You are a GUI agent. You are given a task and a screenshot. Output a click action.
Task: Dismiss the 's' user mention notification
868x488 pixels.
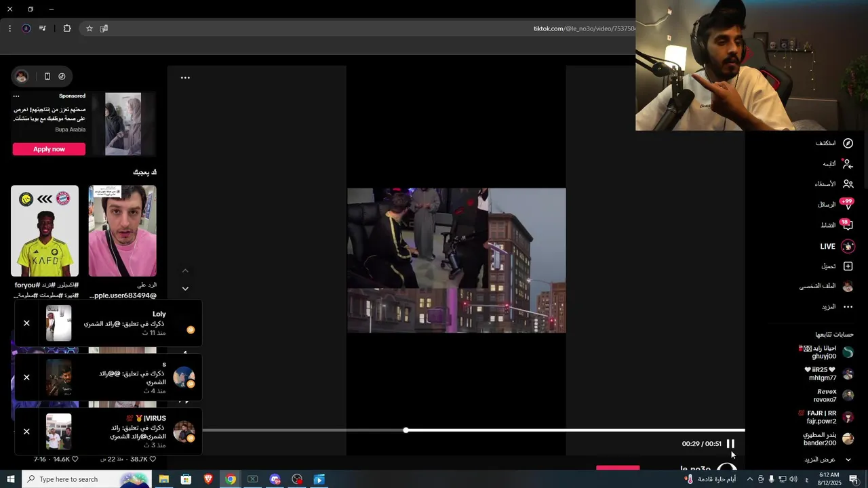pyautogui.click(x=26, y=378)
